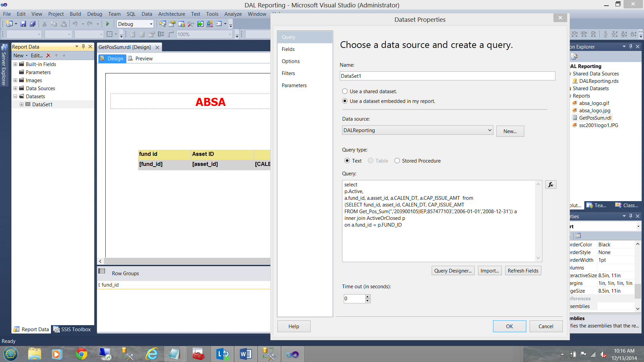
Task: Open Google Chrome from the taskbar
Action: click(x=82, y=354)
